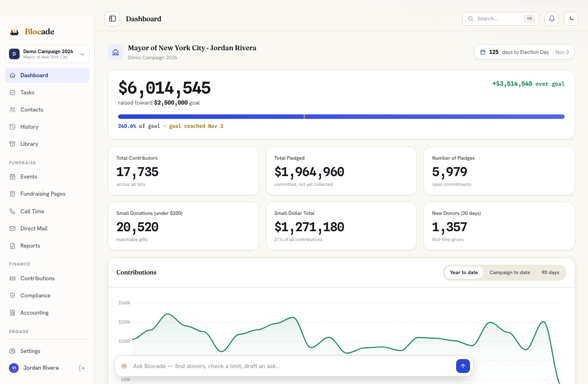Click the Accounting calculator icon
This screenshot has width=588, height=384.
click(x=13, y=313)
